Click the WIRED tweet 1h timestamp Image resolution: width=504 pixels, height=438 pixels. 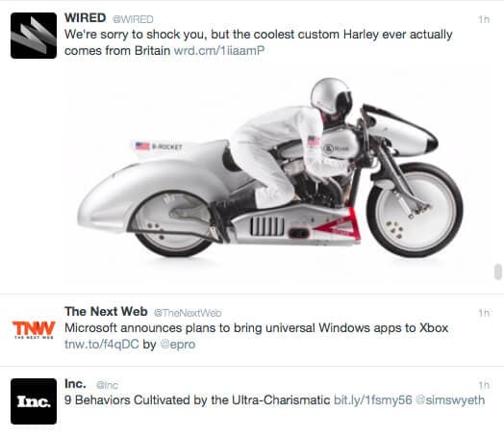[484, 19]
